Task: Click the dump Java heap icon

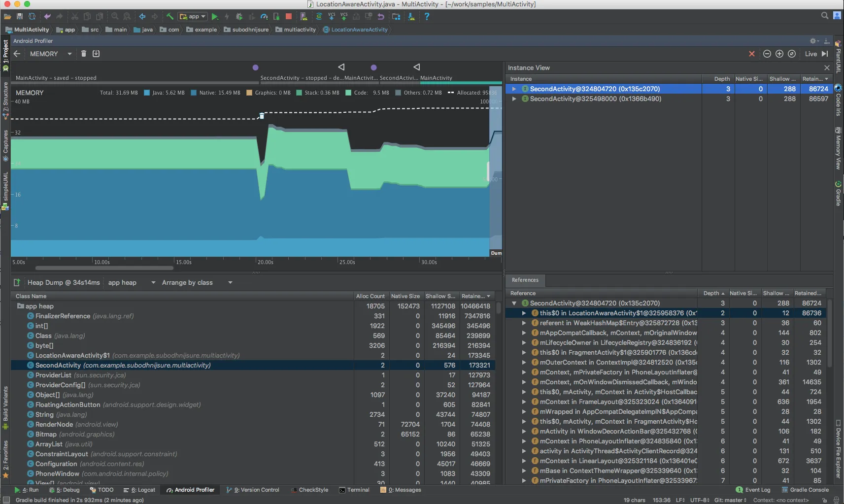Action: (96, 54)
